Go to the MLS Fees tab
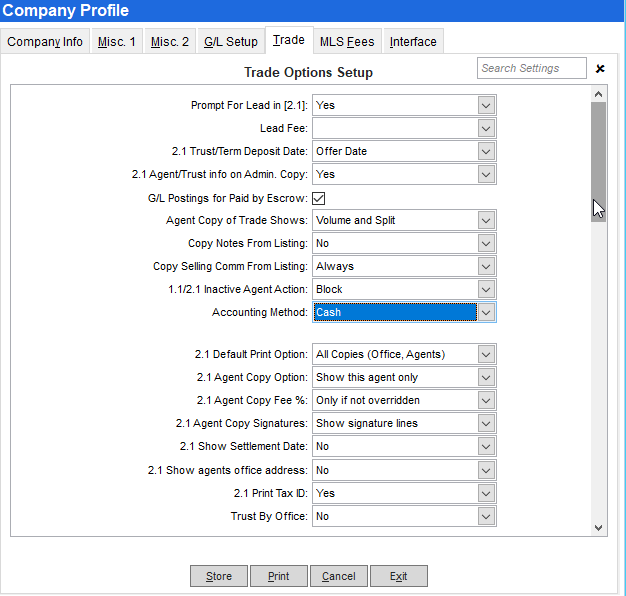Viewport: 626px width, 596px height. click(x=347, y=42)
